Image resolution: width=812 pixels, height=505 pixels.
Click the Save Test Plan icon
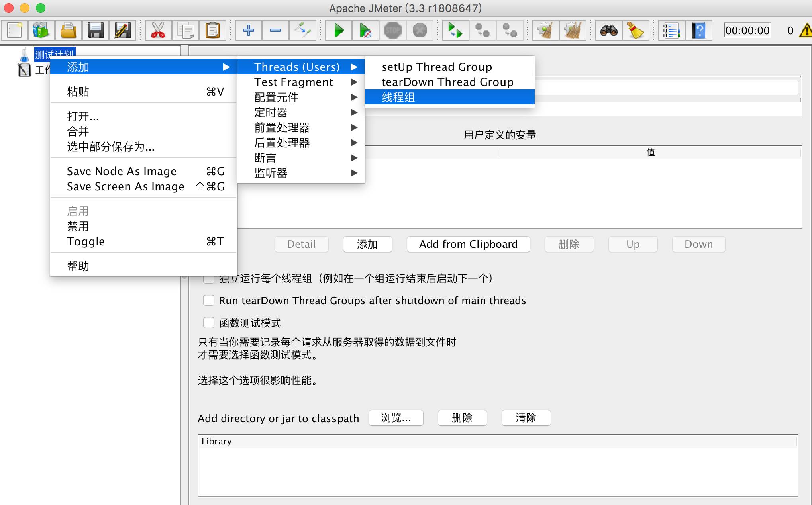click(x=95, y=31)
